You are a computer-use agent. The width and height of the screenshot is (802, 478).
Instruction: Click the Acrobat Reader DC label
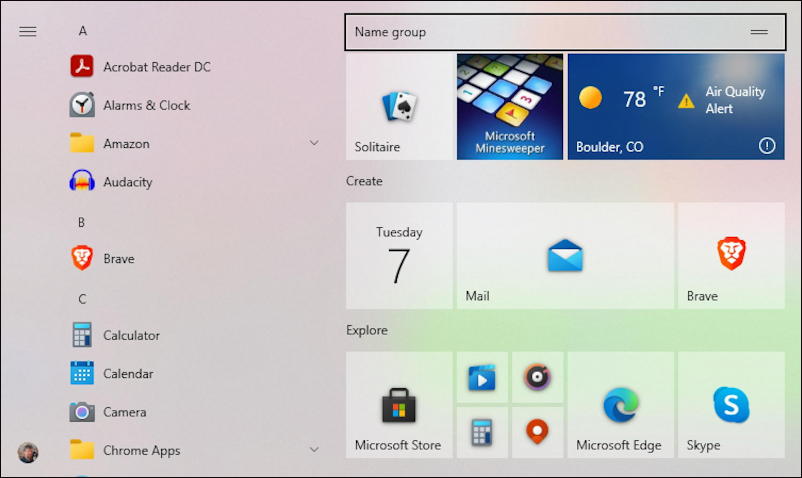tap(157, 67)
